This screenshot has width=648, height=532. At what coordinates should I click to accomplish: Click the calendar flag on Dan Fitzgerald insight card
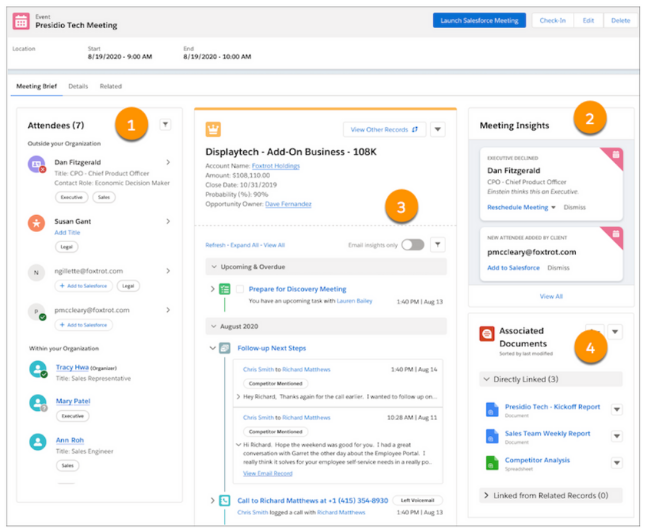point(615,155)
